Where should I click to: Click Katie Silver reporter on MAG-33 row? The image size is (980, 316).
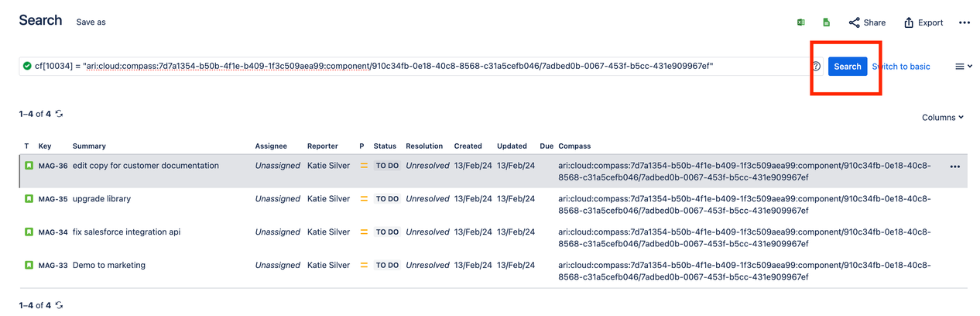[329, 266]
